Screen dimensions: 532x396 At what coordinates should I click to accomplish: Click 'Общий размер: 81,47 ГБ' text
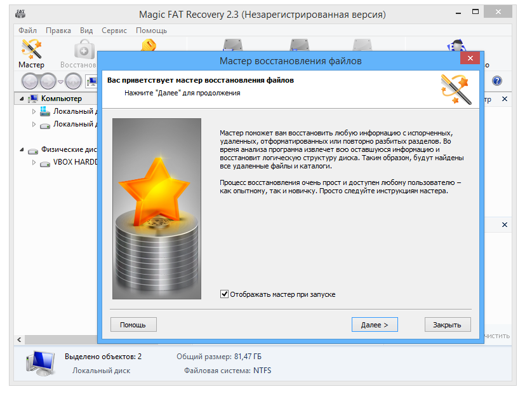[219, 357]
